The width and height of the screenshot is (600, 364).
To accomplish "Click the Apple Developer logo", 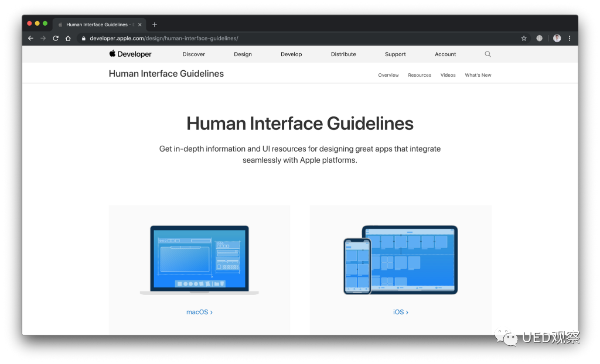I will tap(130, 54).
